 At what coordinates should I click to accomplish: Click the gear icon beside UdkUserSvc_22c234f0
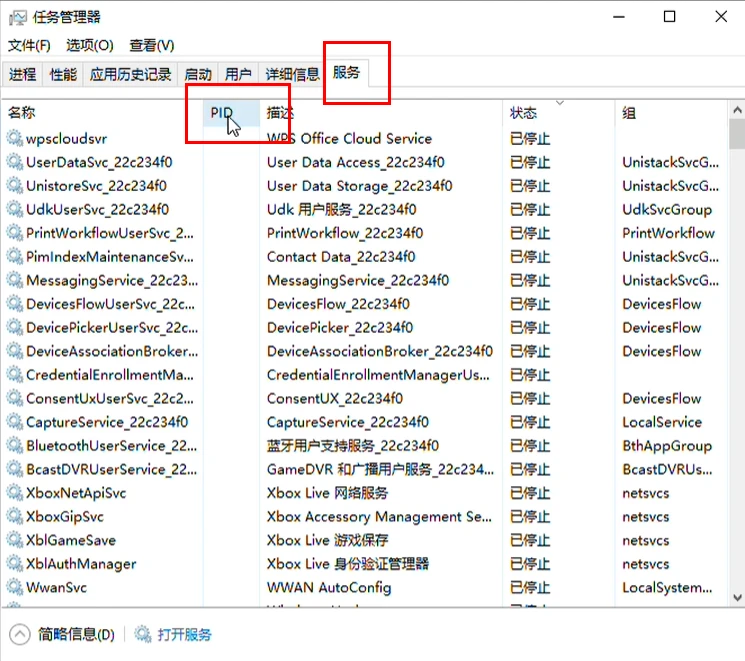[x=14, y=209]
